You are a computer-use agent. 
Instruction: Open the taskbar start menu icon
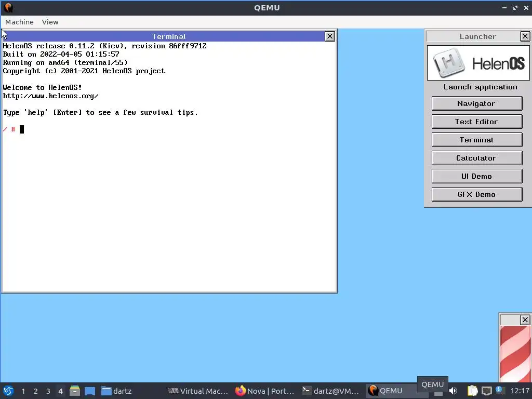click(x=8, y=391)
